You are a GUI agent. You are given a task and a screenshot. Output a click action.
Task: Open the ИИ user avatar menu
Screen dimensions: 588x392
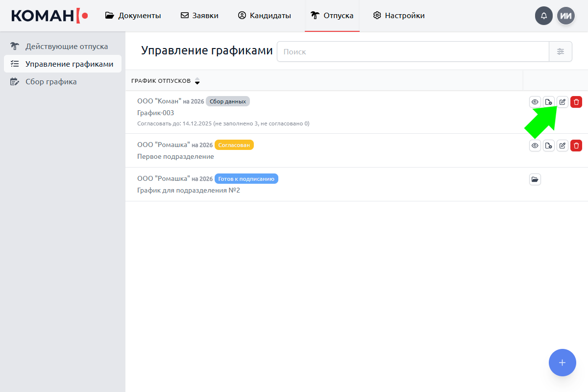566,16
